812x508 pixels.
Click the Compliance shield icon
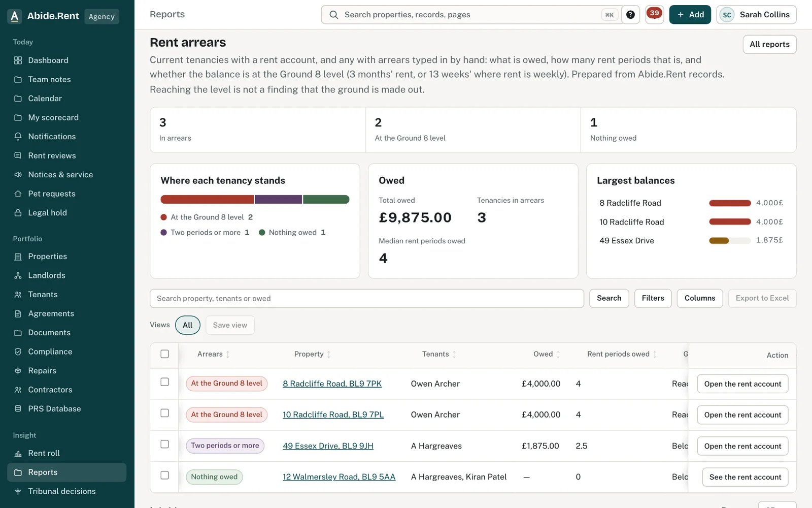[18, 352]
